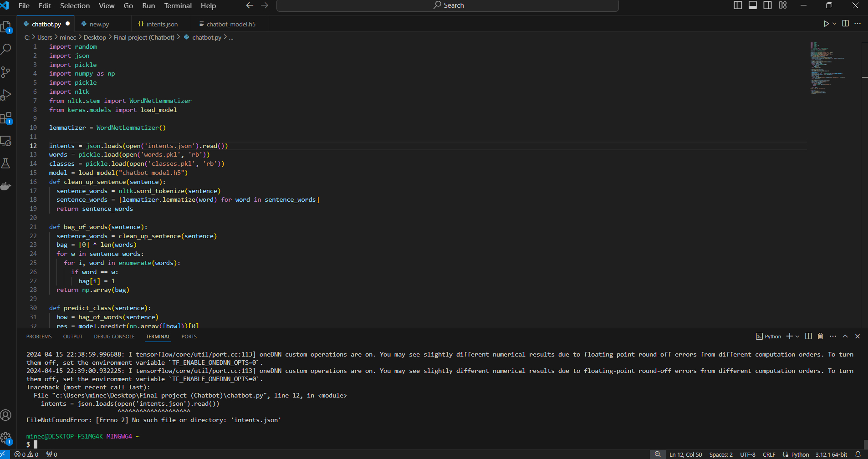Maximize the panel with the chevron up
The height and width of the screenshot is (459, 868).
coord(845,336)
